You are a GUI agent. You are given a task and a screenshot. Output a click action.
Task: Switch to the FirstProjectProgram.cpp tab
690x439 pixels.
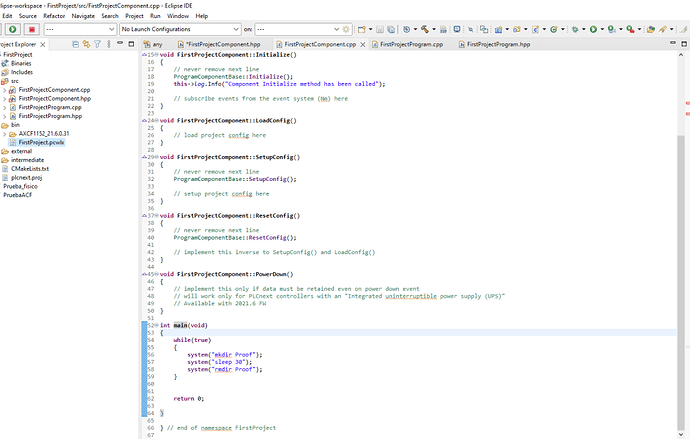pyautogui.click(x=408, y=44)
